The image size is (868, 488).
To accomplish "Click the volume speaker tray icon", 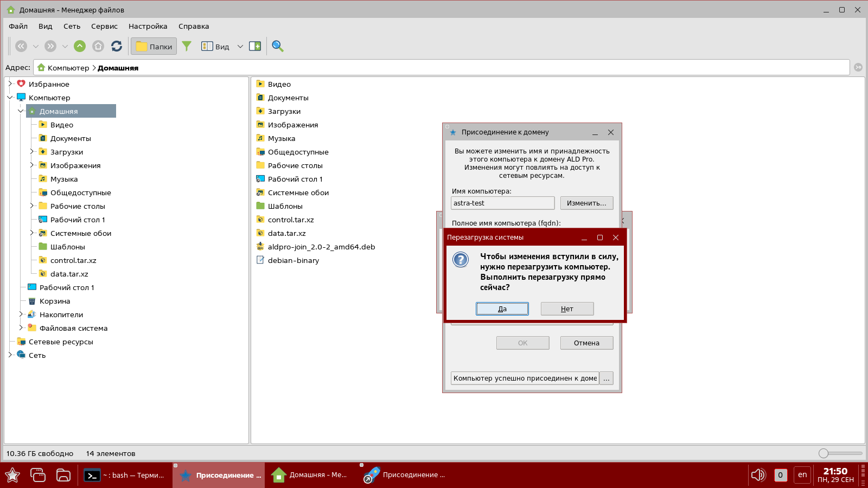I will [757, 475].
